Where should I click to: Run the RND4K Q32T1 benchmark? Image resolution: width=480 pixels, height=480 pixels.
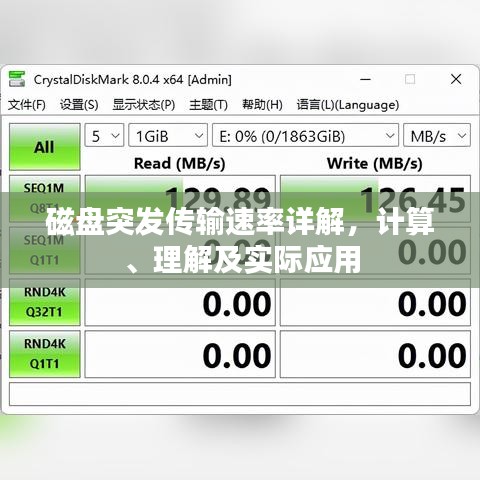click(45, 302)
